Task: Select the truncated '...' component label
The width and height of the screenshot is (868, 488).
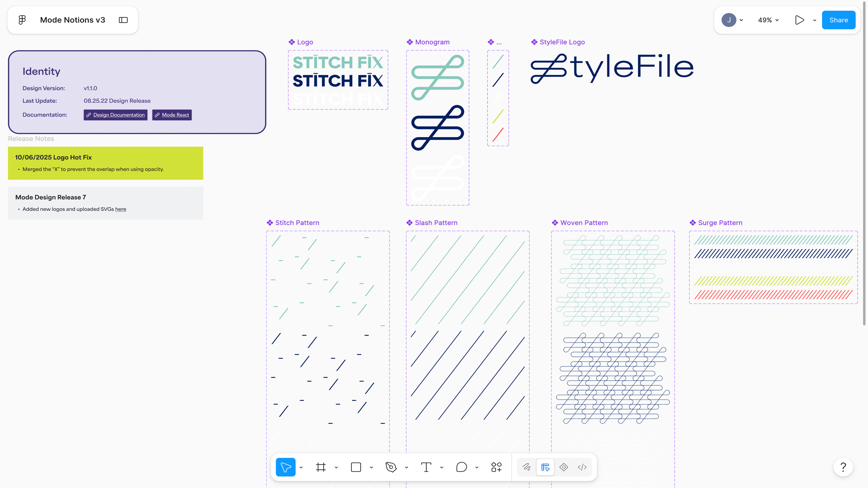Action: pyautogui.click(x=495, y=42)
